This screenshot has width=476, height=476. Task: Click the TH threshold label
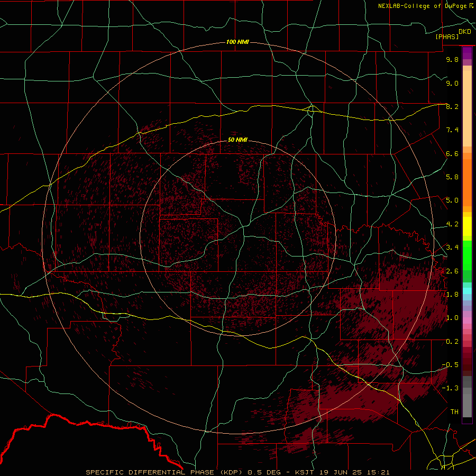[x=454, y=411]
